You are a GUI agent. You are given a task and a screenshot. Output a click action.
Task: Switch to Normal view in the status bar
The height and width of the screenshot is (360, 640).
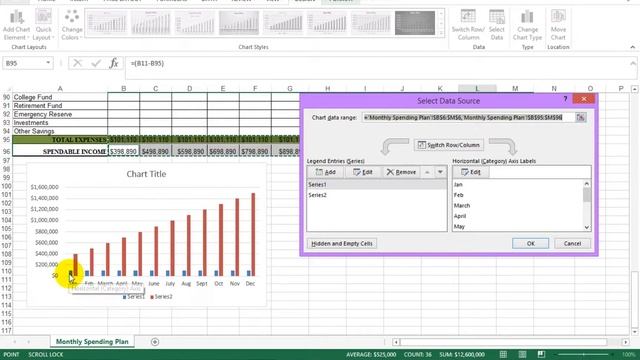tap(503, 354)
